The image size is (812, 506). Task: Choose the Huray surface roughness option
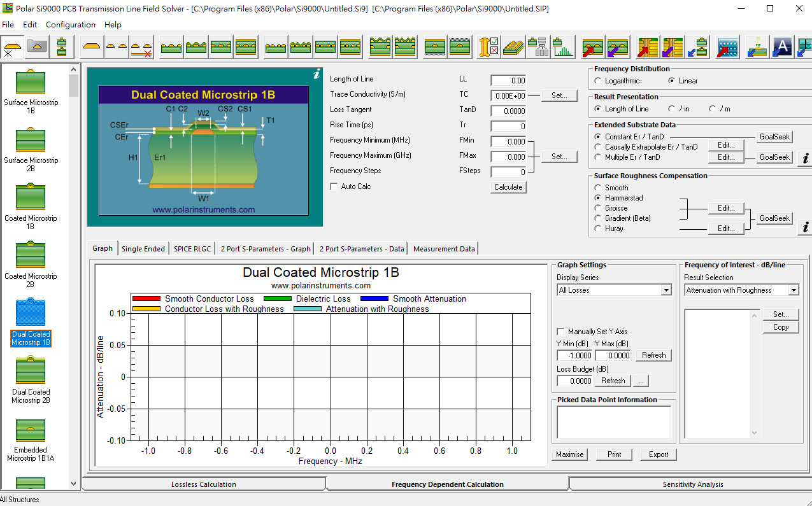[598, 228]
